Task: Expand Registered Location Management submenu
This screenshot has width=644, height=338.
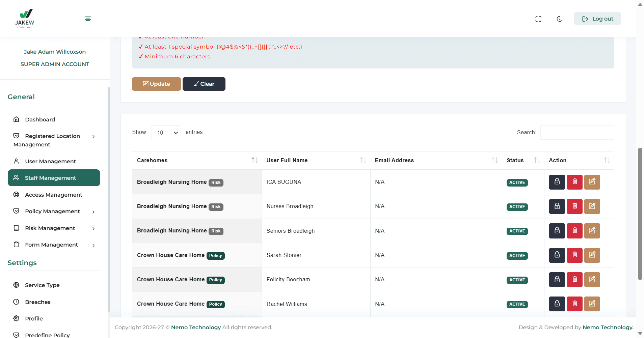Action: 54,140
